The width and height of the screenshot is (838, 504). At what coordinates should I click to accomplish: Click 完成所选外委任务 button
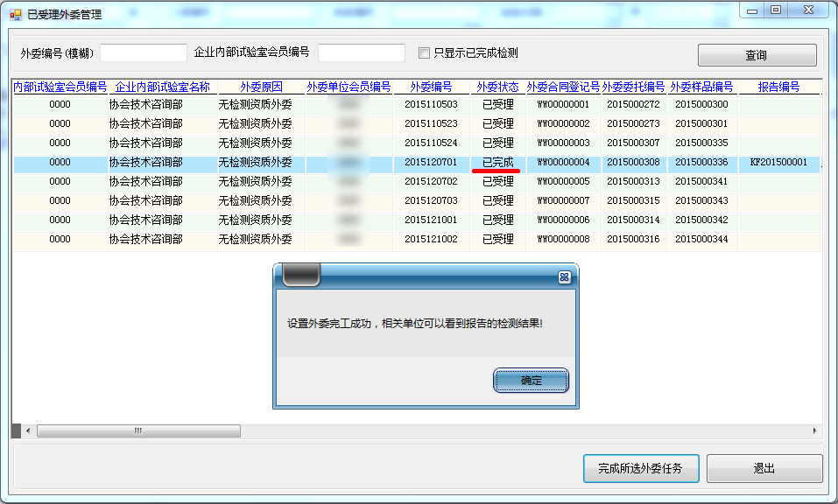(x=640, y=468)
